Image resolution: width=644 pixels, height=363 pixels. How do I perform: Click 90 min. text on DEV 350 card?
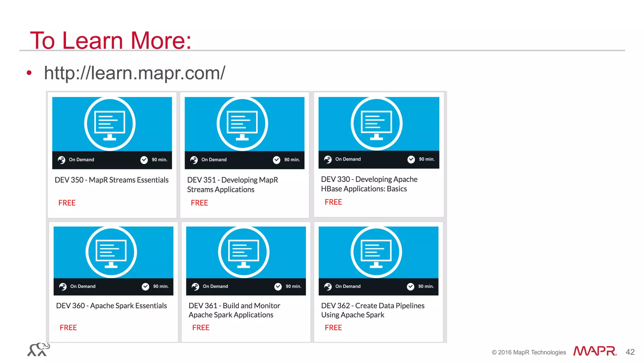(159, 160)
